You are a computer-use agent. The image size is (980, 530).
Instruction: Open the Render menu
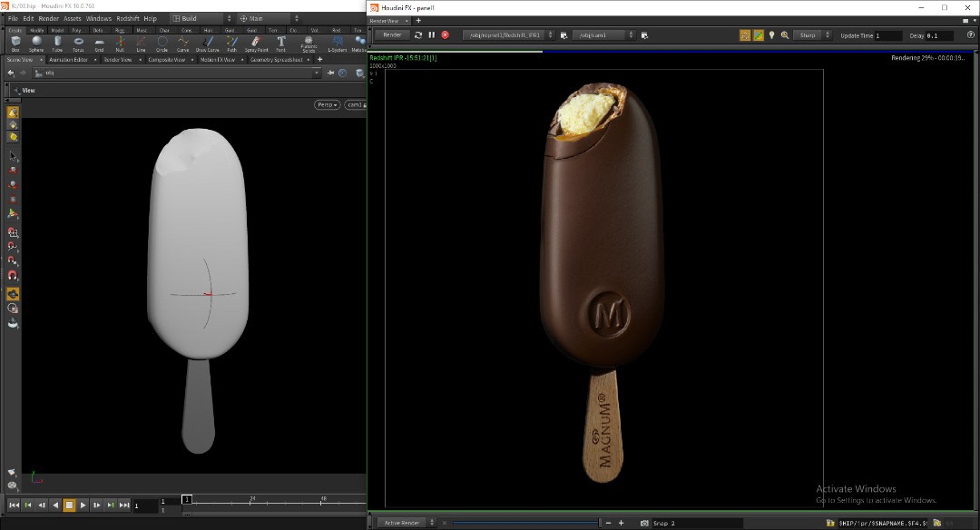pos(49,19)
